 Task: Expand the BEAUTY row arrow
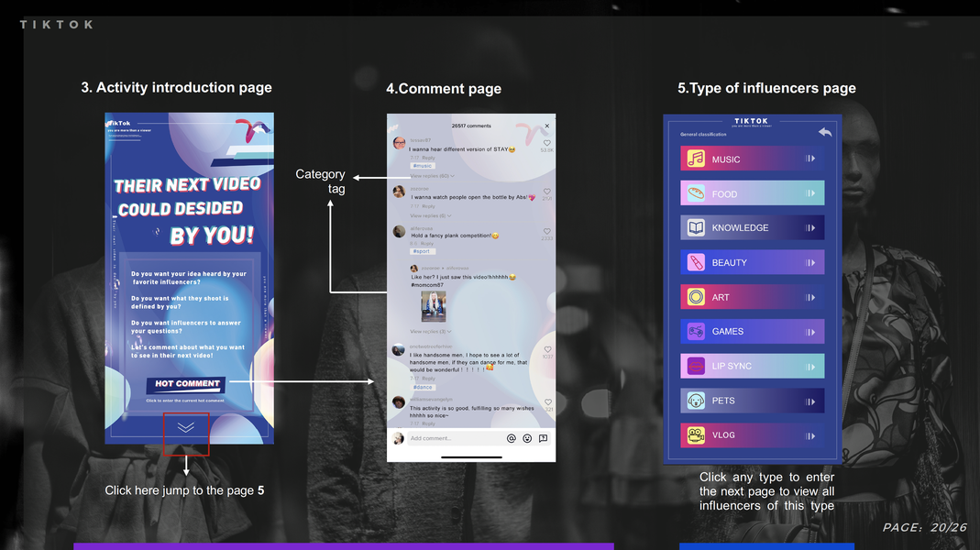click(x=810, y=263)
